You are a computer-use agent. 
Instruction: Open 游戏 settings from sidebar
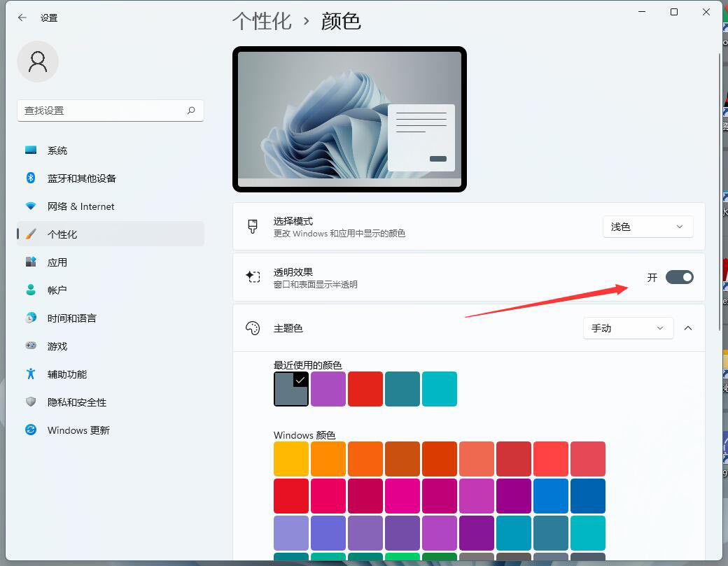click(57, 346)
